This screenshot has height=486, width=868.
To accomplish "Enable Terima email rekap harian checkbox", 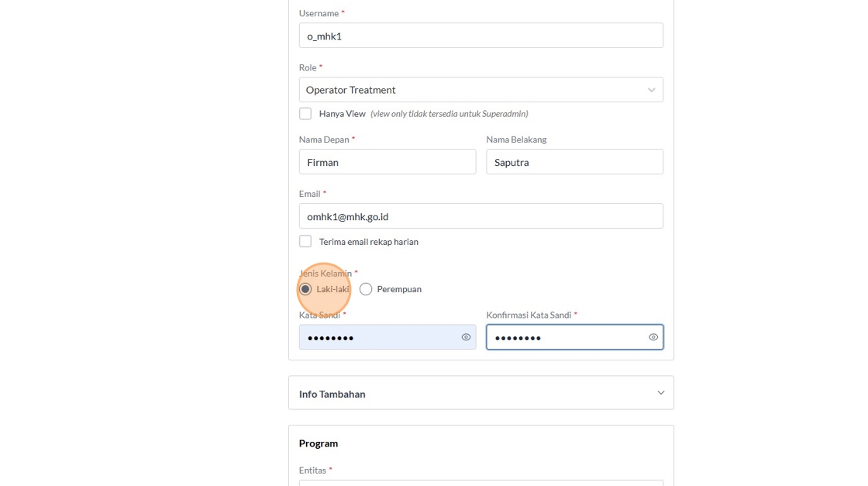I will [x=305, y=242].
